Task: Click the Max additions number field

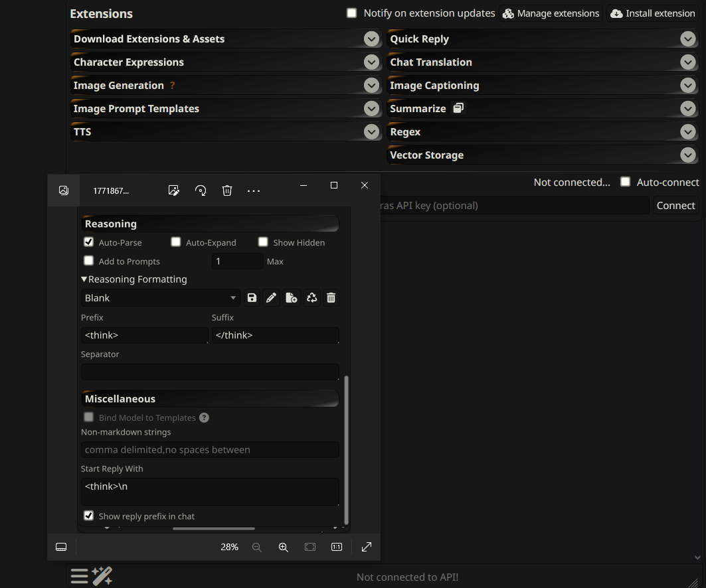Action: click(x=237, y=261)
